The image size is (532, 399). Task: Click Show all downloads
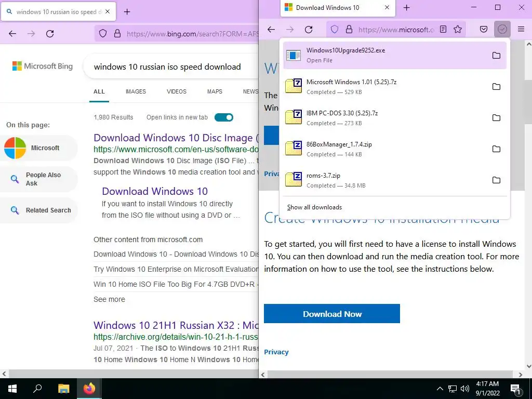coord(314,207)
